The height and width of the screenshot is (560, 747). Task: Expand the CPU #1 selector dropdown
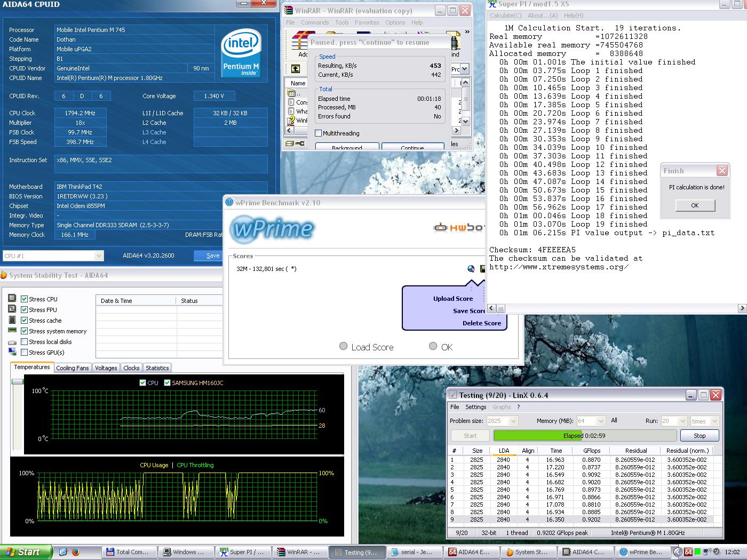[99, 256]
